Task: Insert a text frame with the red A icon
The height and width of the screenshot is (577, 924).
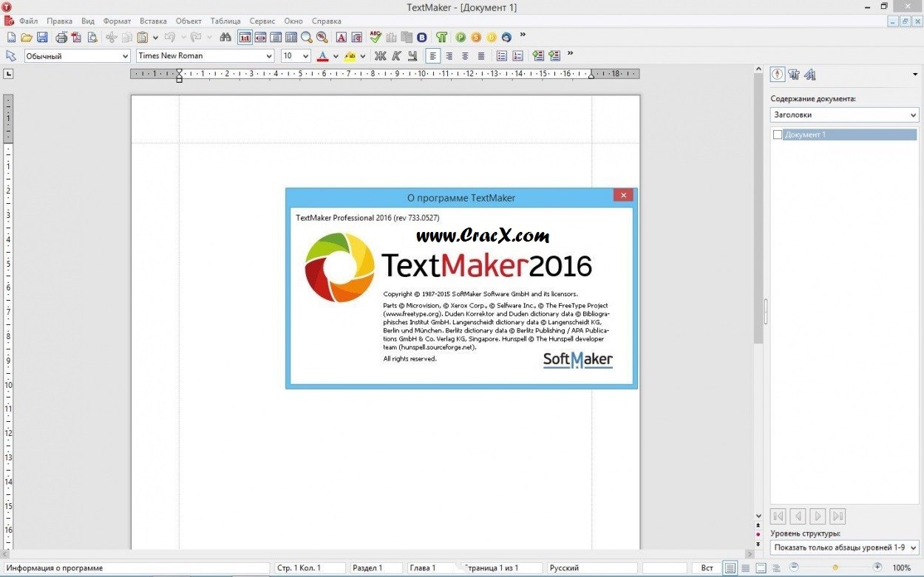Action: pyautogui.click(x=342, y=37)
